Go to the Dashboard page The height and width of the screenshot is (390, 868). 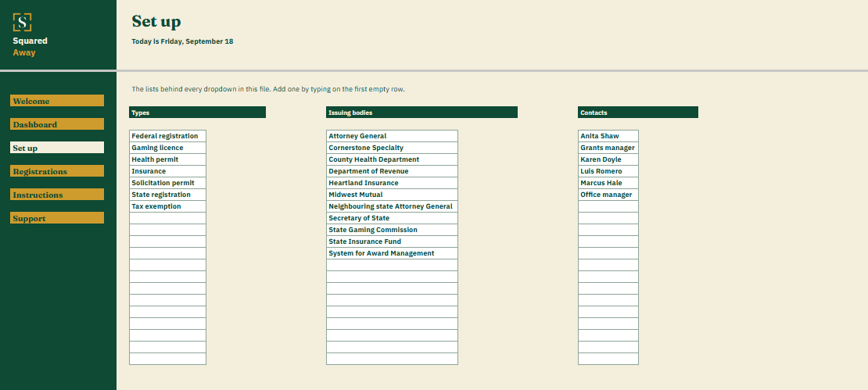point(57,124)
